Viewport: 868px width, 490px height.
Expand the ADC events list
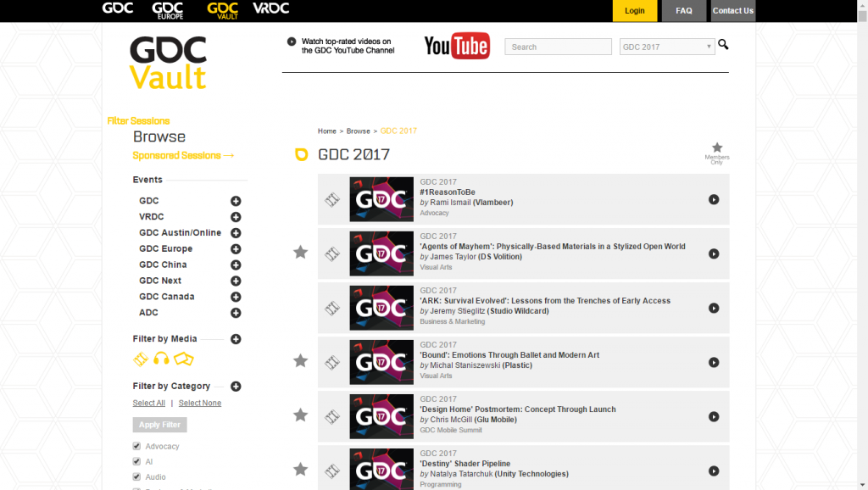(x=236, y=314)
